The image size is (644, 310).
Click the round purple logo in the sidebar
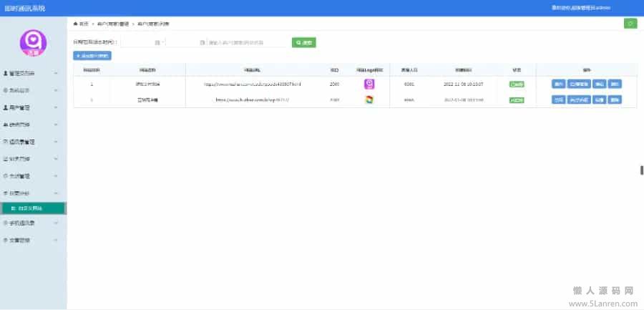[x=33, y=43]
